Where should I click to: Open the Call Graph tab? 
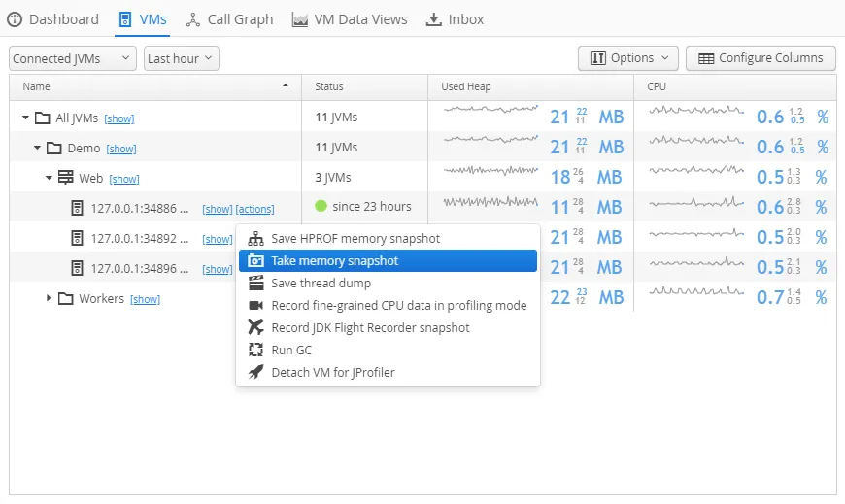click(229, 19)
